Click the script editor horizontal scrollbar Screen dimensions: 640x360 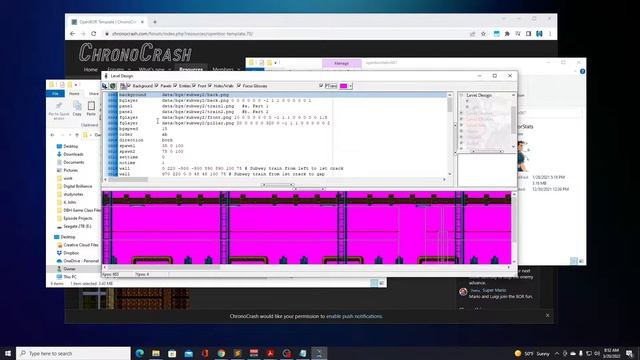coord(276,180)
